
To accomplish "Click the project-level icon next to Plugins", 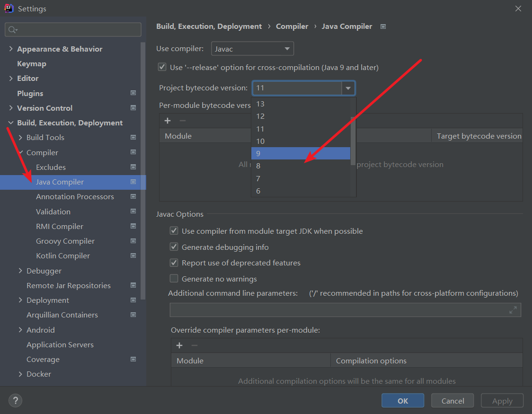I will [133, 93].
